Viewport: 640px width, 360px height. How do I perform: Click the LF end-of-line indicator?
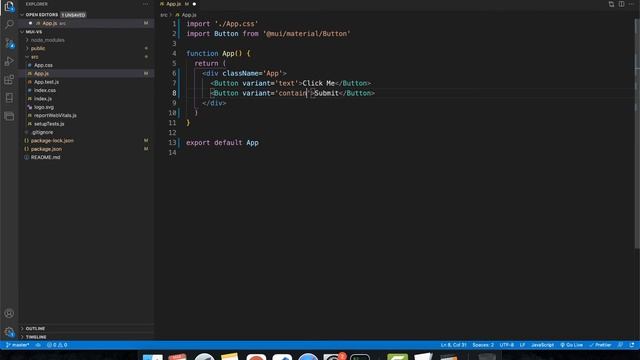coord(522,345)
